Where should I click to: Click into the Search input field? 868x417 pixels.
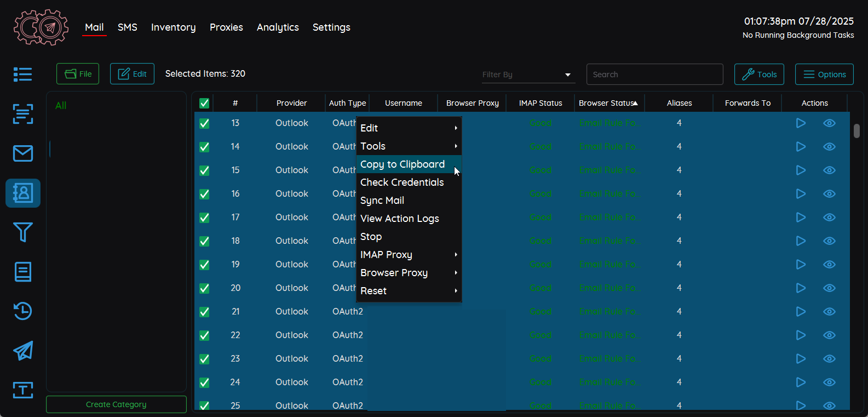[x=654, y=75]
